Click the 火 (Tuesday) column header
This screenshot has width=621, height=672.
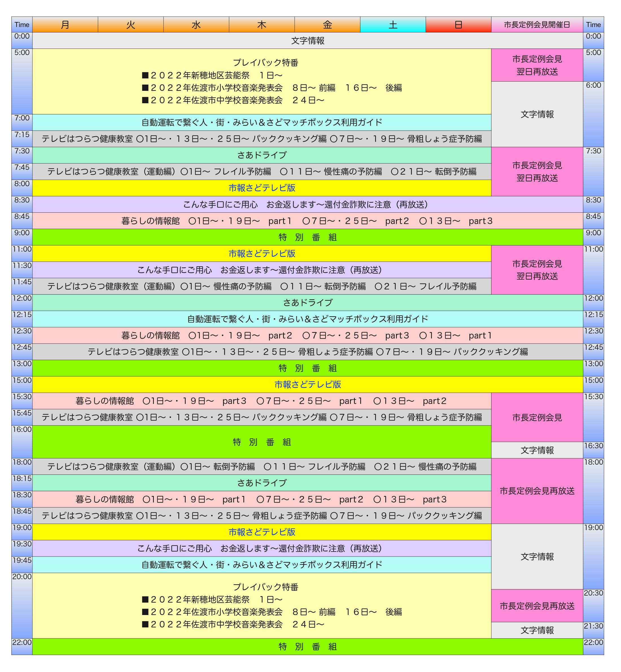coord(131,25)
